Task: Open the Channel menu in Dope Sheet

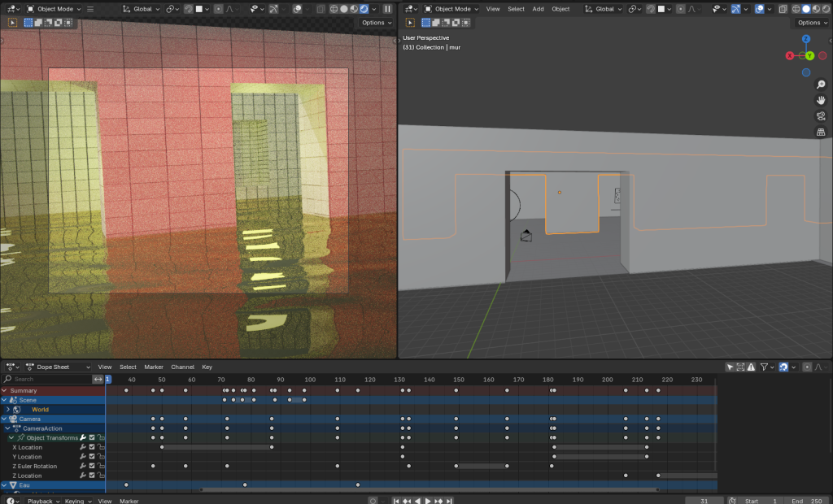Action: click(182, 367)
